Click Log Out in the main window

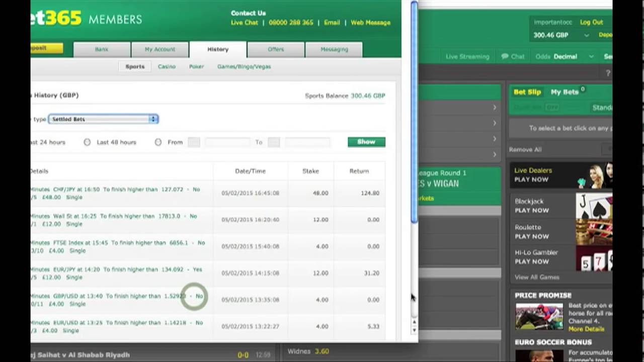(x=591, y=22)
